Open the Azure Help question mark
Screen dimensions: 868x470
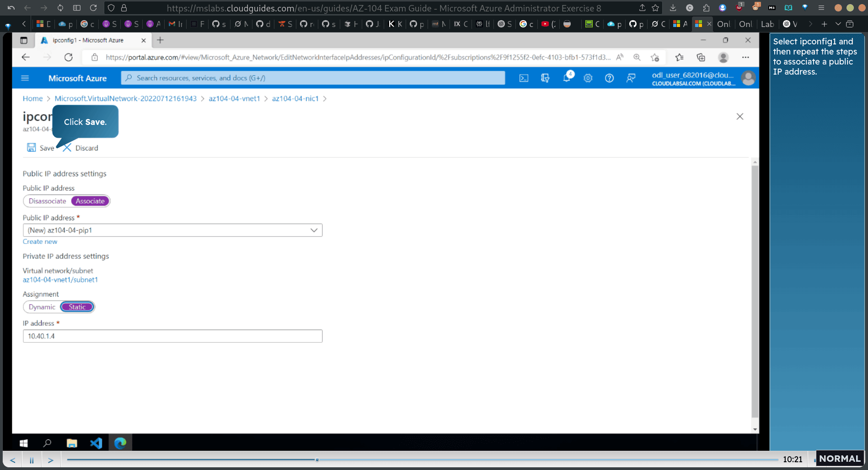coord(609,78)
